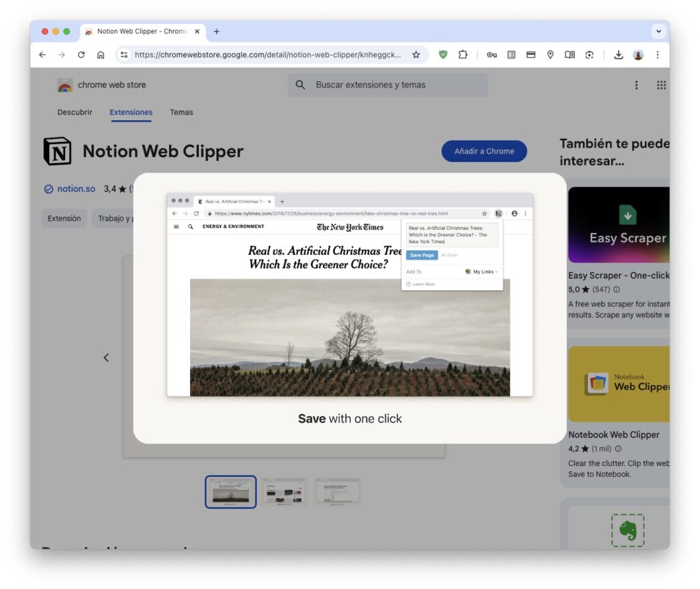Click the Buscar extensiones y temas field
The width and height of the screenshot is (700, 589).
click(x=388, y=85)
